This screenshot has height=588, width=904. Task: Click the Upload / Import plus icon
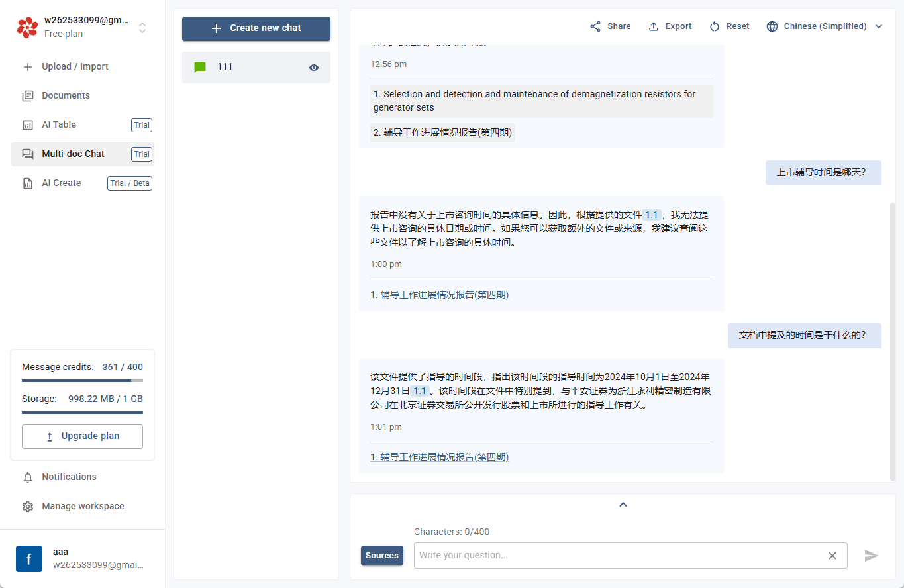28,67
